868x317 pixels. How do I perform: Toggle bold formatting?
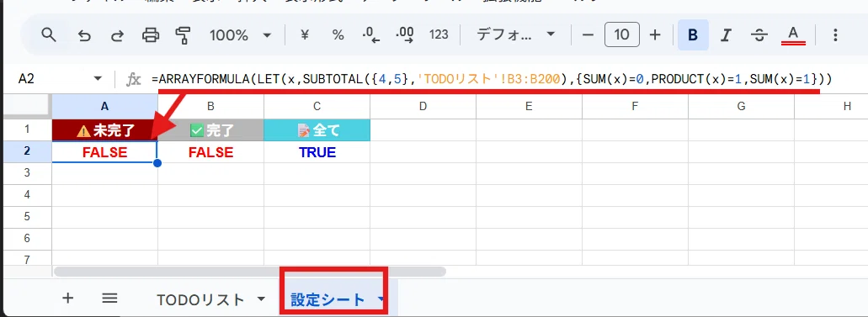693,35
